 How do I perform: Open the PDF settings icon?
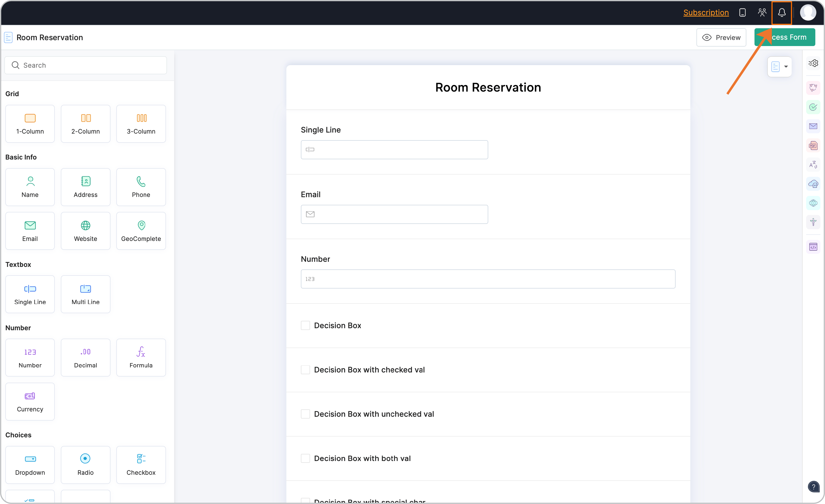[x=813, y=146]
